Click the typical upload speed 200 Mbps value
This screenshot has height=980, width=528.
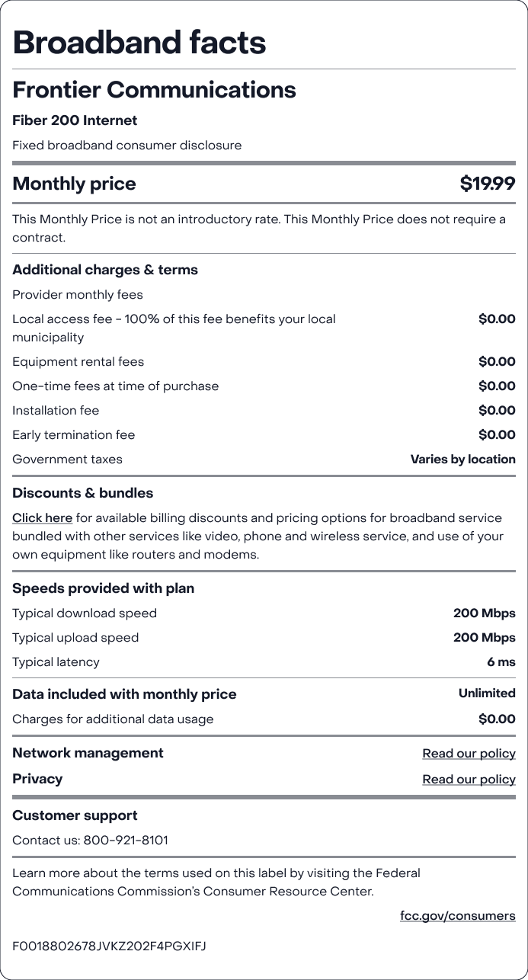point(484,638)
